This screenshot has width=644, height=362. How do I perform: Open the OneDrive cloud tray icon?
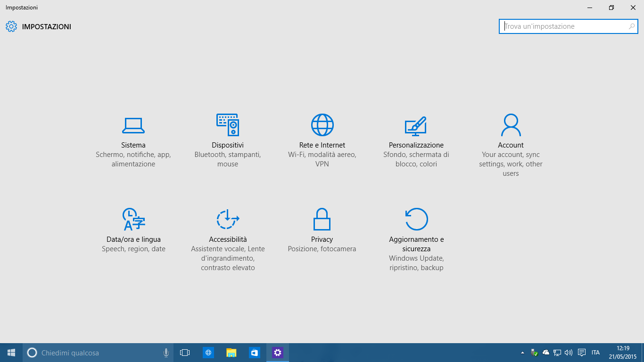[546, 353]
